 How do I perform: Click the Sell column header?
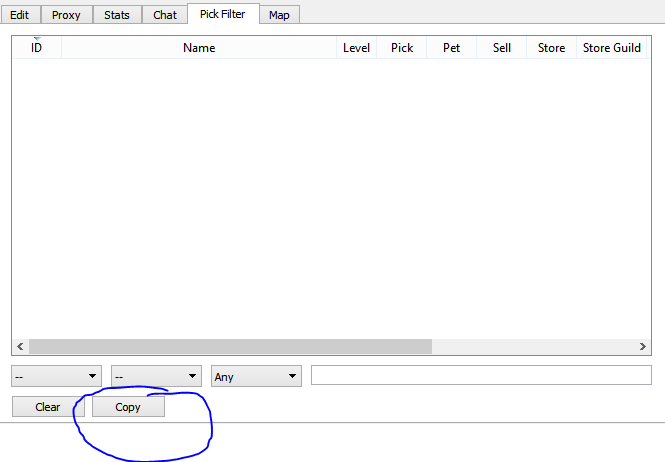tap(502, 48)
